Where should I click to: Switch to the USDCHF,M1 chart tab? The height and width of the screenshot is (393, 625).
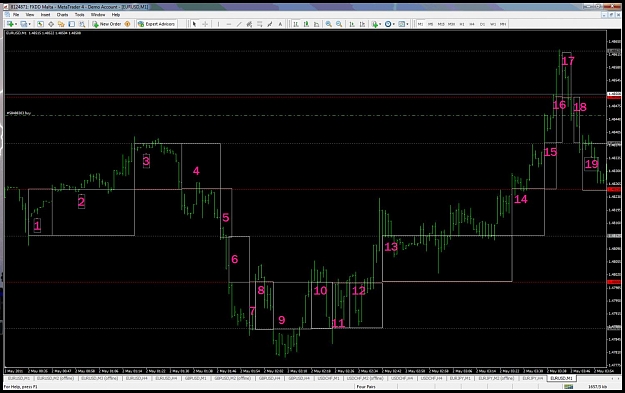click(x=328, y=378)
